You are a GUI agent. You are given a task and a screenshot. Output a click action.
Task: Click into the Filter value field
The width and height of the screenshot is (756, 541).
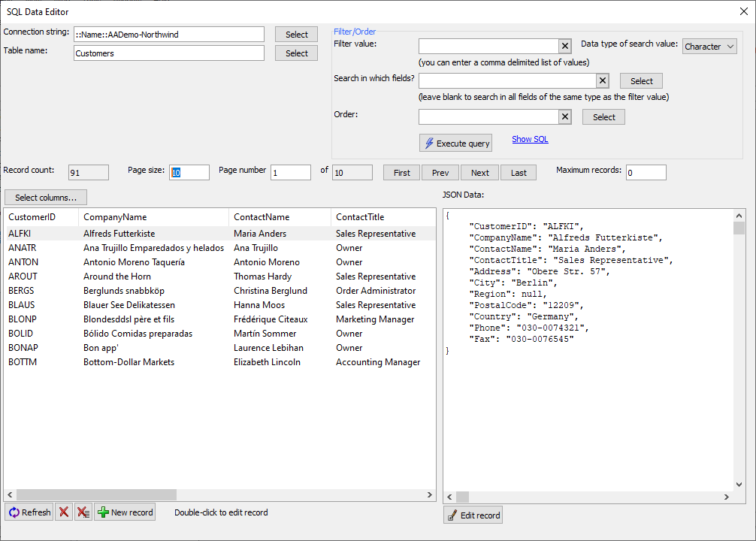tap(488, 47)
